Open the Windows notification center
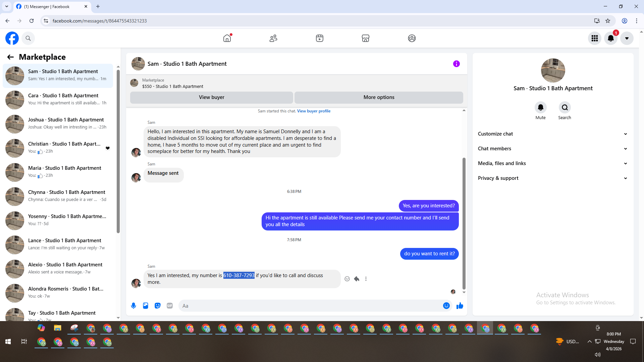Screen dimensions: 644x362 click(x=633, y=342)
